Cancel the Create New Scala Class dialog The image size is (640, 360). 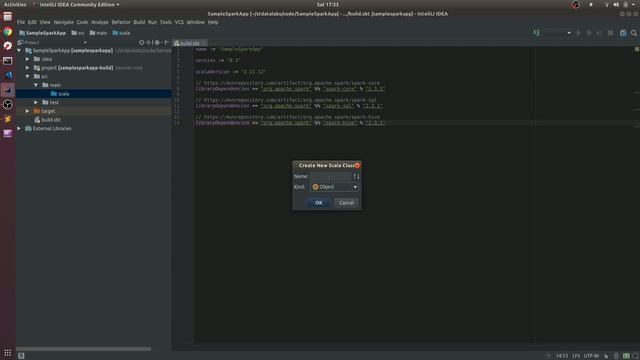click(x=346, y=203)
